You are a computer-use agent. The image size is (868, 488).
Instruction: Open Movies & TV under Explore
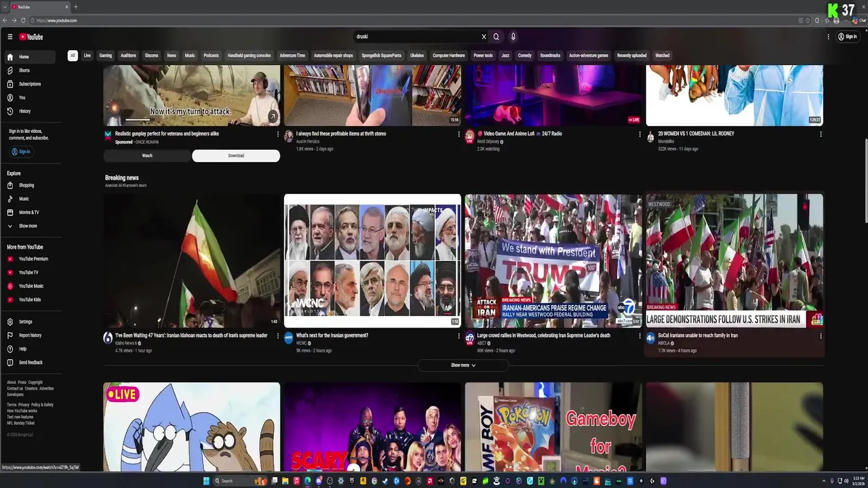pos(31,212)
